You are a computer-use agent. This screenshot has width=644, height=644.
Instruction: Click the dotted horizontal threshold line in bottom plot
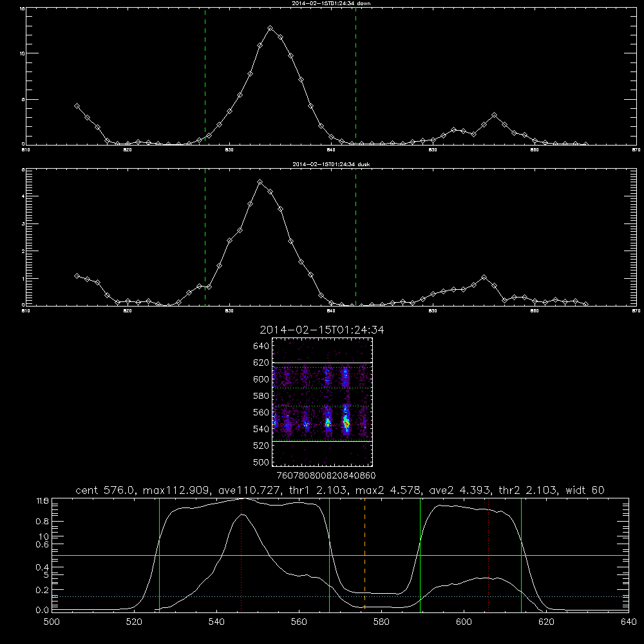[341, 596]
